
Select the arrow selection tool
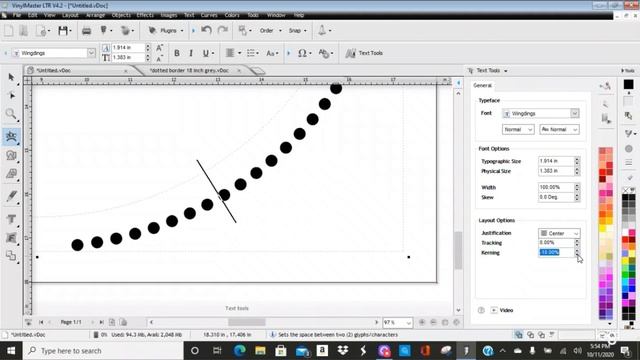click(11, 77)
